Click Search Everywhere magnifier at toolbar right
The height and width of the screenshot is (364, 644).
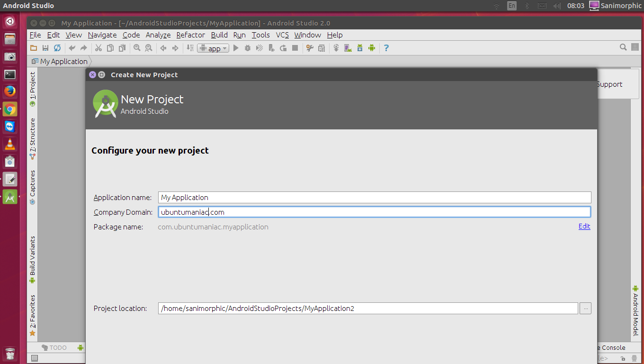click(x=624, y=47)
